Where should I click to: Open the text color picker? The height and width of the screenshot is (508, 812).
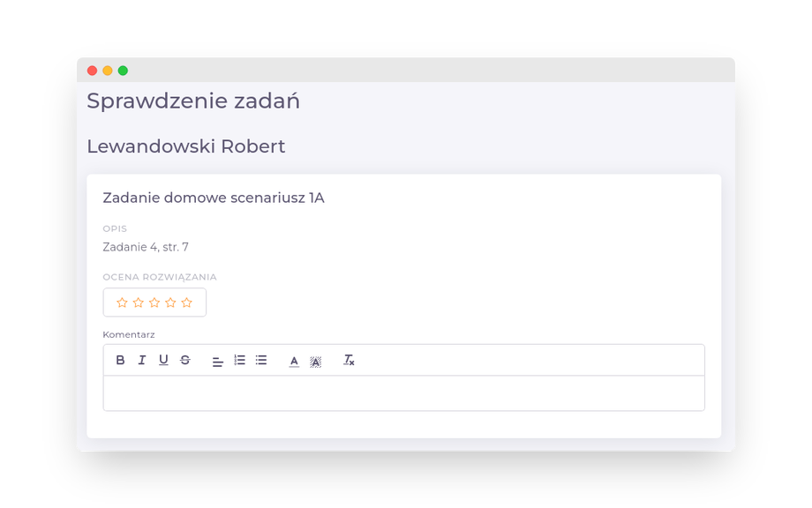[x=294, y=361]
